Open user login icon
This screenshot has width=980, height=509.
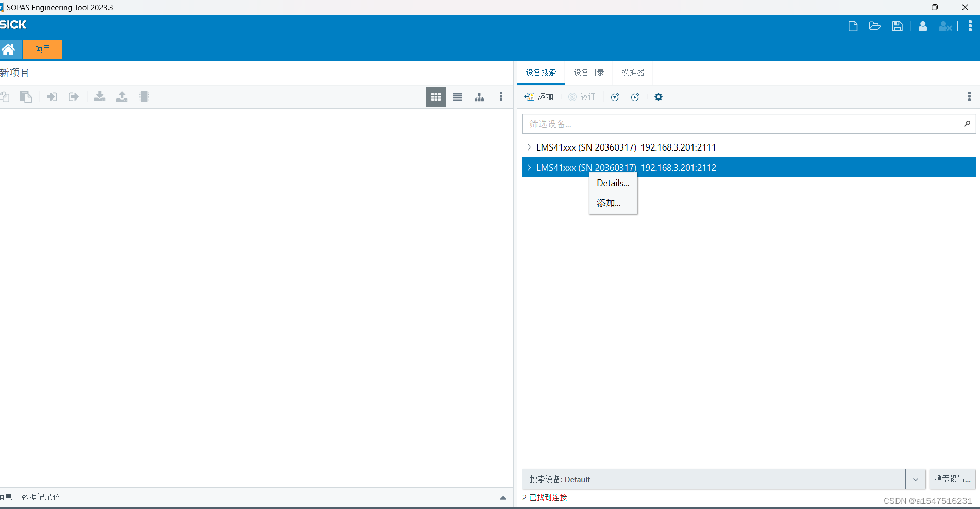(x=923, y=26)
